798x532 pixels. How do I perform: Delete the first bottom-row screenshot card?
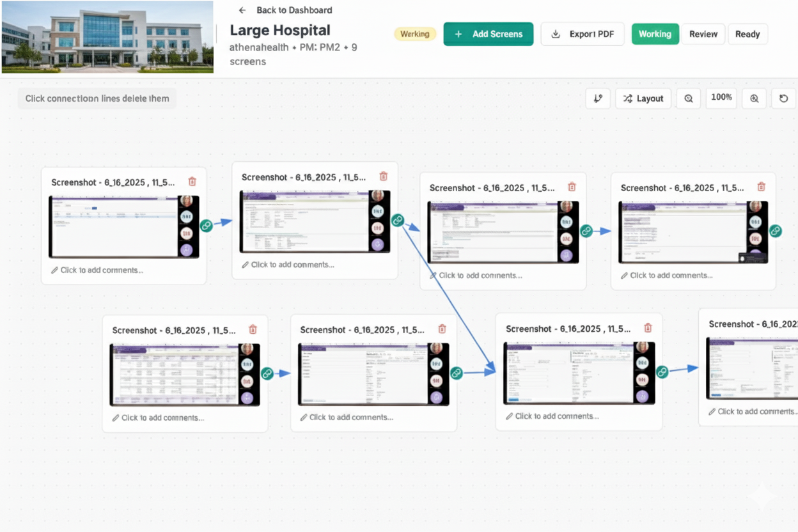pos(253,330)
